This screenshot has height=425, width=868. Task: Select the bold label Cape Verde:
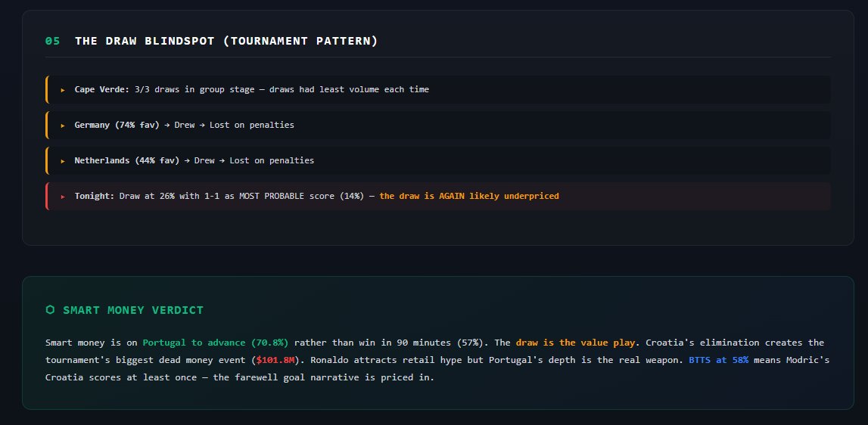pos(102,89)
